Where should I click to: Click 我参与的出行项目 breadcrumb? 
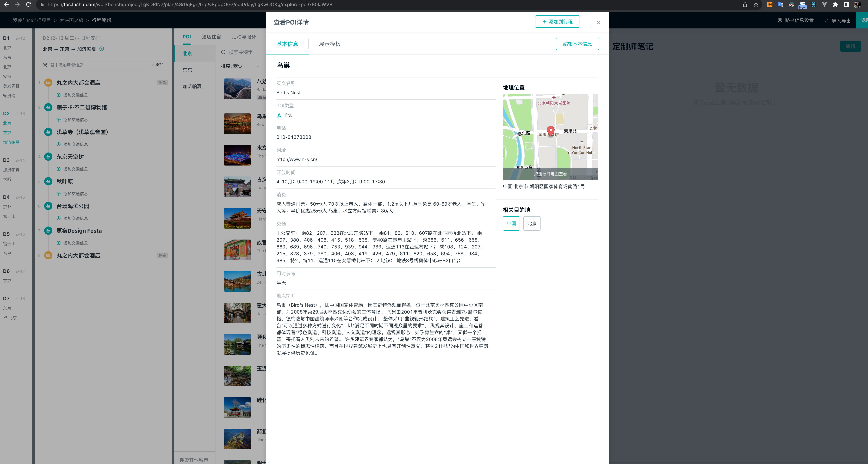[32, 20]
